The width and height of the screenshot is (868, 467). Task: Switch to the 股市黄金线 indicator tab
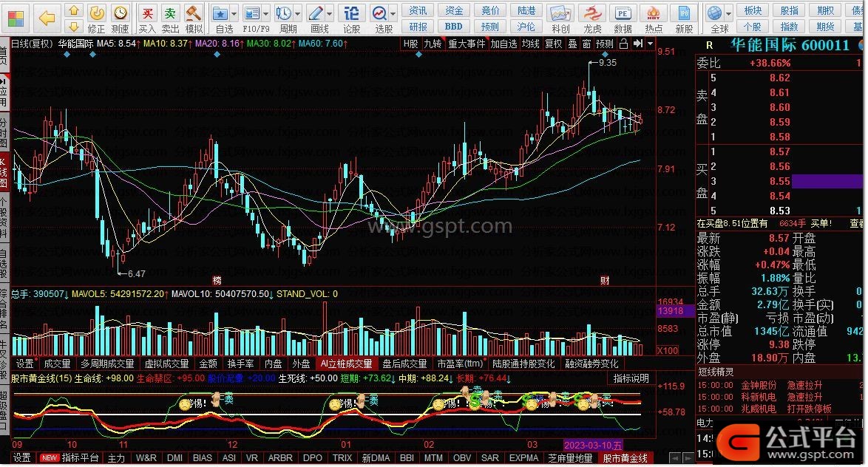coord(625,458)
